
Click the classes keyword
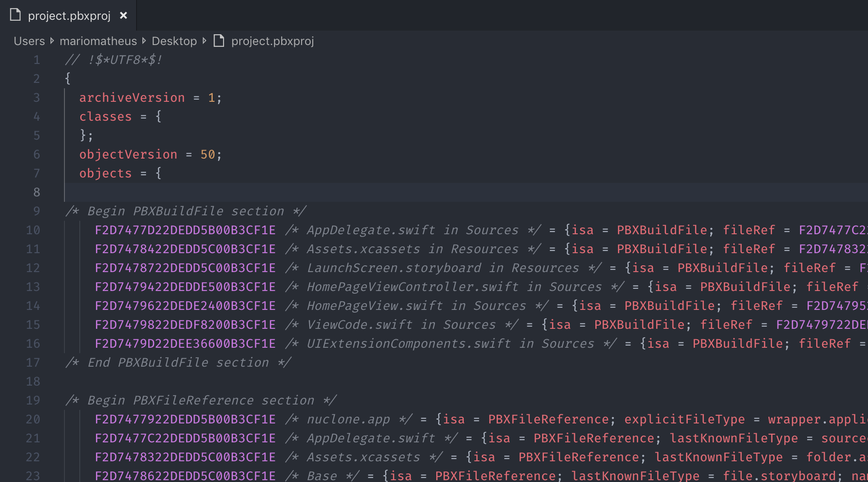point(105,117)
